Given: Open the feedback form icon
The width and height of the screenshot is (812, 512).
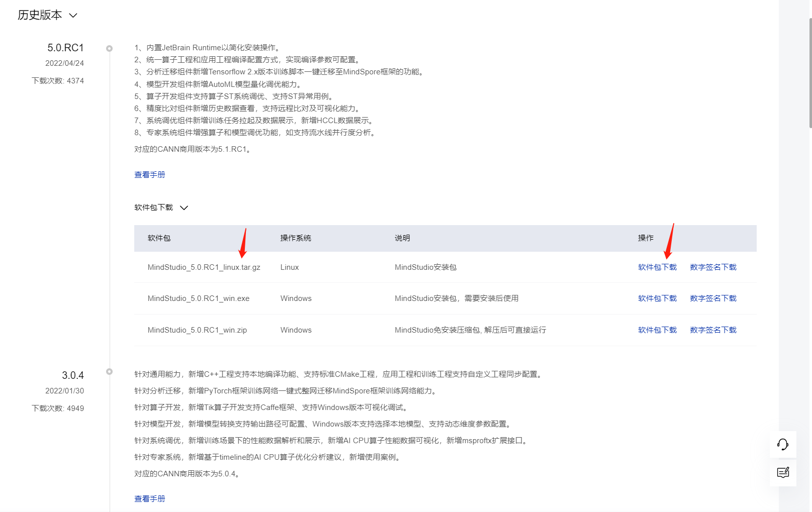Looking at the screenshot, I should (783, 473).
